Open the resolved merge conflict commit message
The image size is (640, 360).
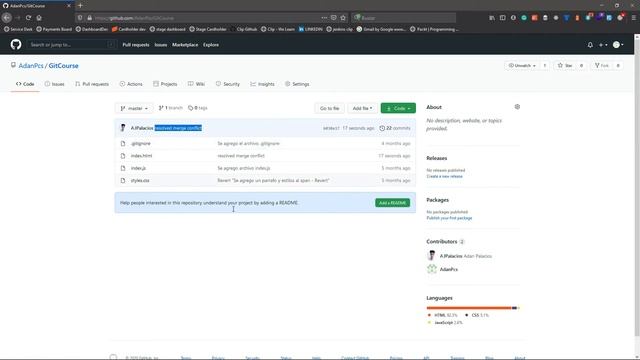click(178, 128)
